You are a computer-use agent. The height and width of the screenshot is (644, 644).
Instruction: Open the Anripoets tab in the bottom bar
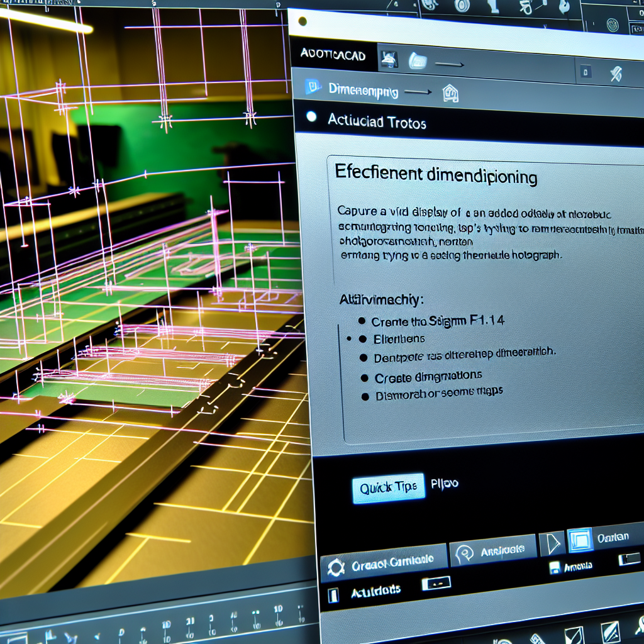click(x=493, y=550)
